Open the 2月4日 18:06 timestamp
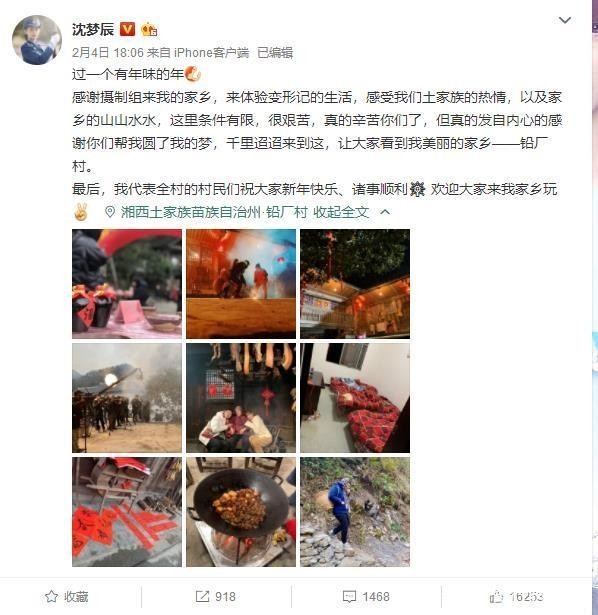This screenshot has height=615, width=598. tap(108, 53)
